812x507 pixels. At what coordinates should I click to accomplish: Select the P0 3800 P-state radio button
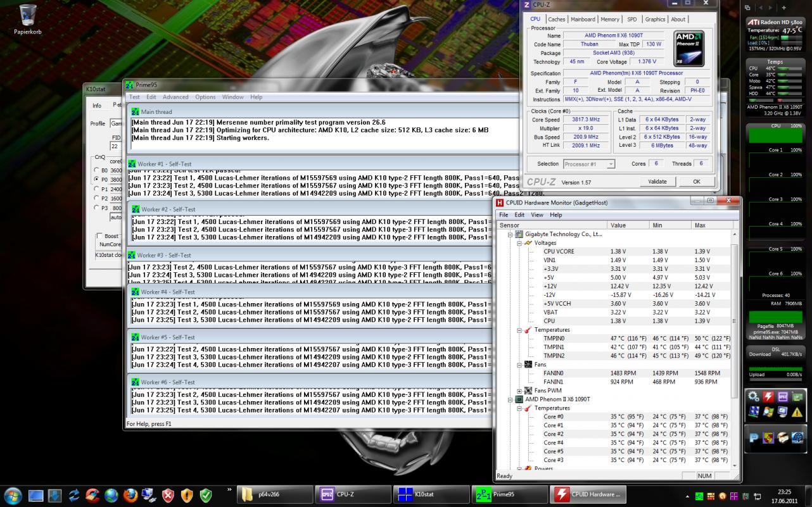coord(97,180)
